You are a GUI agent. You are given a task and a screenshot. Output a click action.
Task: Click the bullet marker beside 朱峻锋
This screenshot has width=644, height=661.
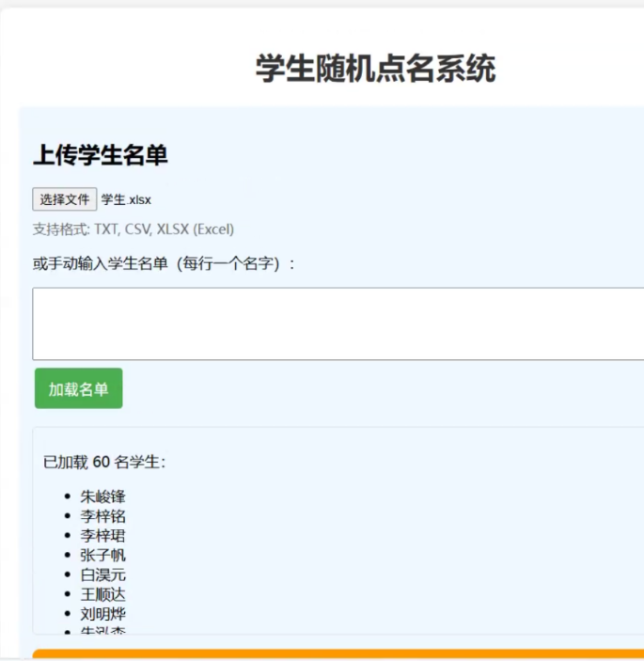point(68,497)
